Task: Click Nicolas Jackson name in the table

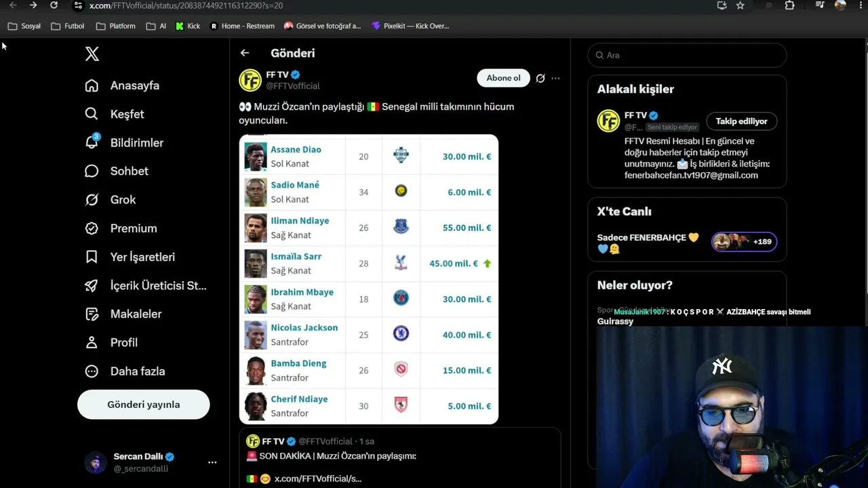Action: coord(304,327)
